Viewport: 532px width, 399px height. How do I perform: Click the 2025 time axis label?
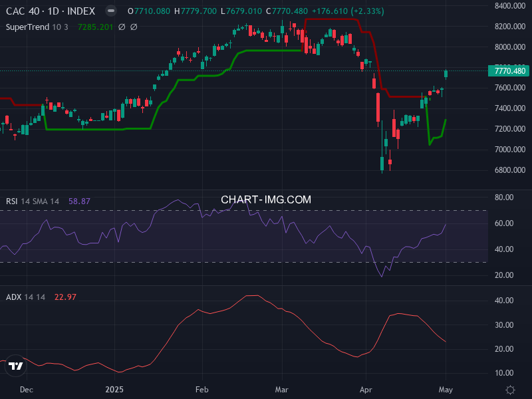tap(114, 390)
